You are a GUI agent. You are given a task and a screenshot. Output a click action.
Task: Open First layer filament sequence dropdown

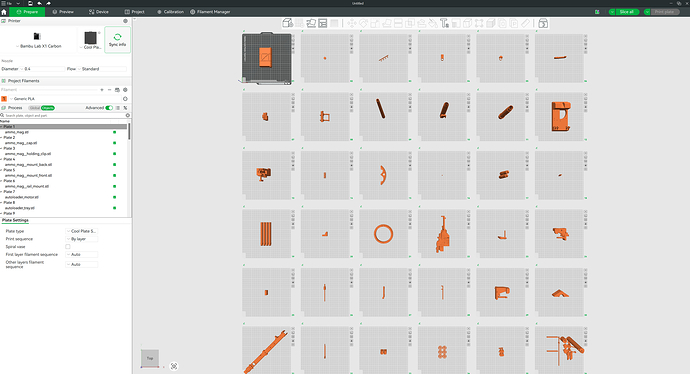[x=82, y=255]
